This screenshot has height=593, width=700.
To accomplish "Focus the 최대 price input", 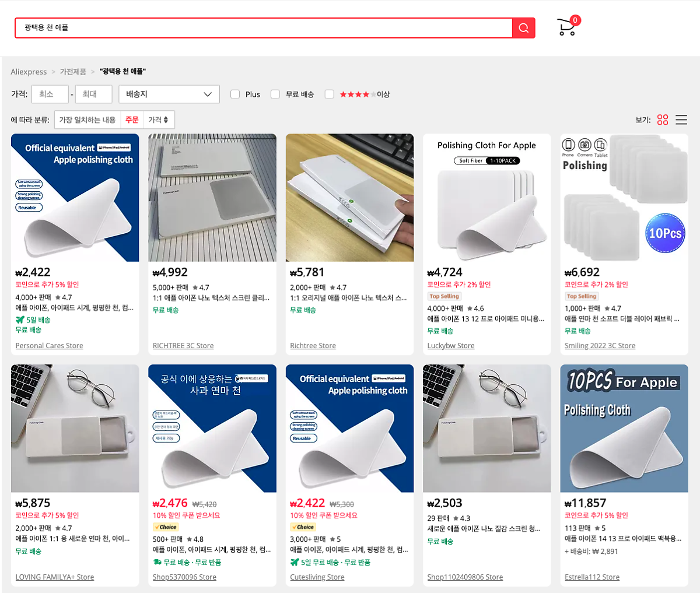I will (93, 94).
